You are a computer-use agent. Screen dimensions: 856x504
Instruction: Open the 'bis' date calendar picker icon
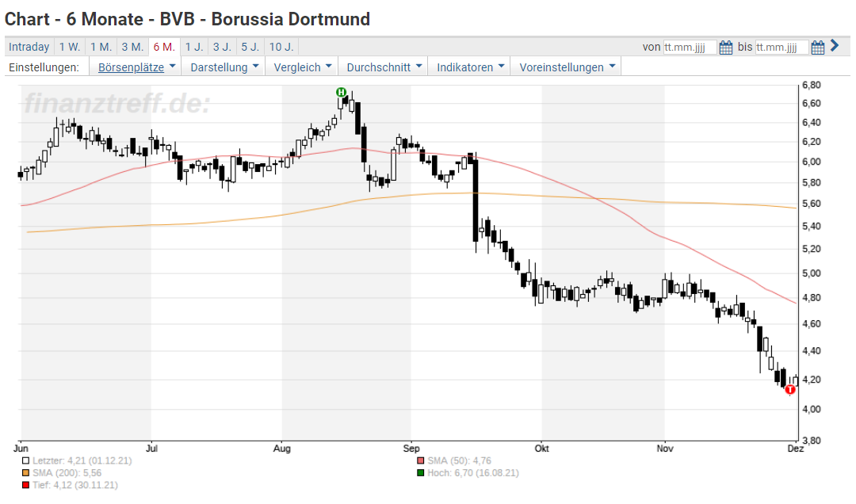point(818,48)
